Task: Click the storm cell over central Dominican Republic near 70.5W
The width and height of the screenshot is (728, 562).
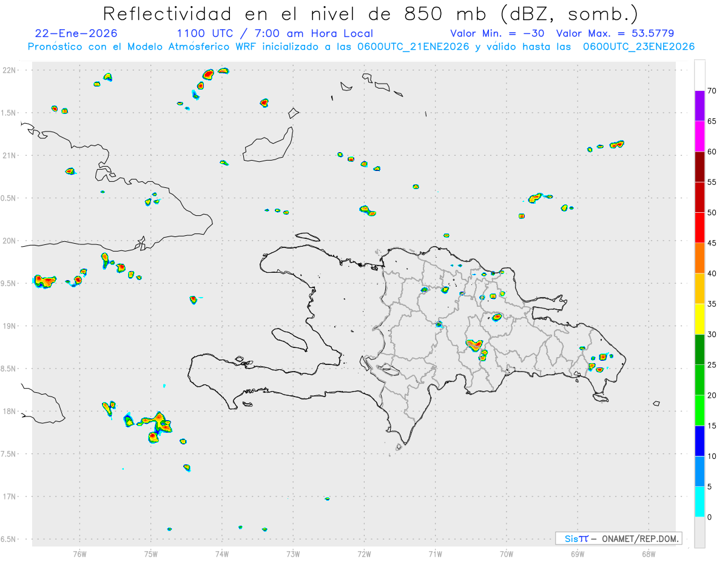Action: tap(474, 345)
